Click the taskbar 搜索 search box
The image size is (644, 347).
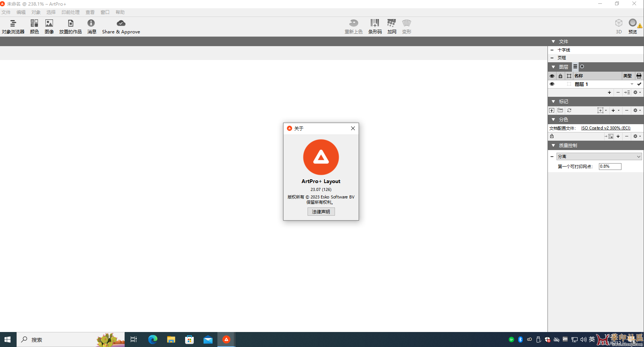tap(71, 339)
